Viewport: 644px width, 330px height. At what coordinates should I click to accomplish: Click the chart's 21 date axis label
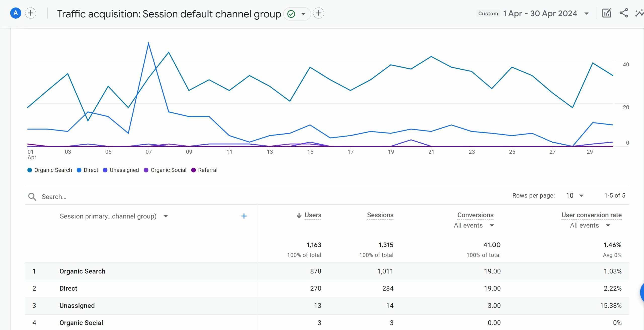point(431,152)
